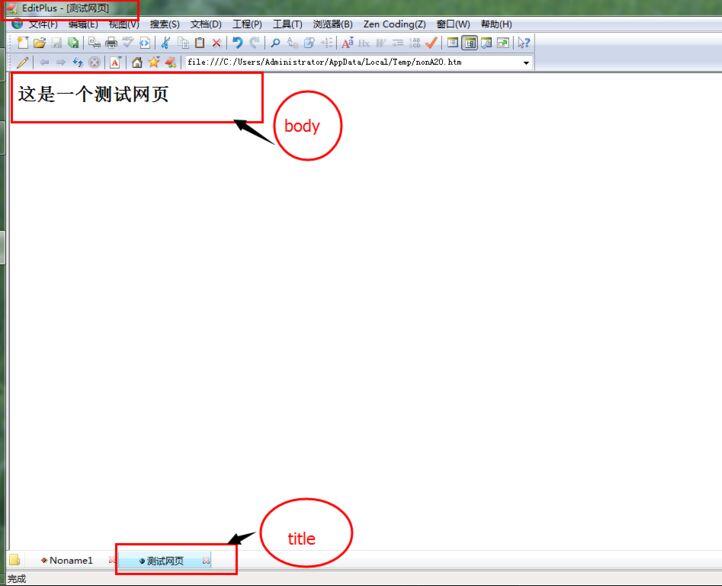Click the open folder icon
This screenshot has width=722, height=586.
point(40,43)
